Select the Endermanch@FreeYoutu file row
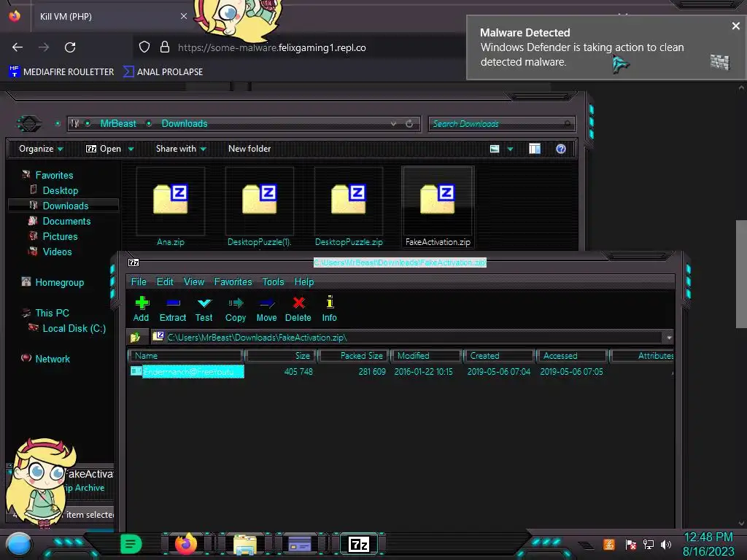The width and height of the screenshot is (747, 560). coord(400,371)
